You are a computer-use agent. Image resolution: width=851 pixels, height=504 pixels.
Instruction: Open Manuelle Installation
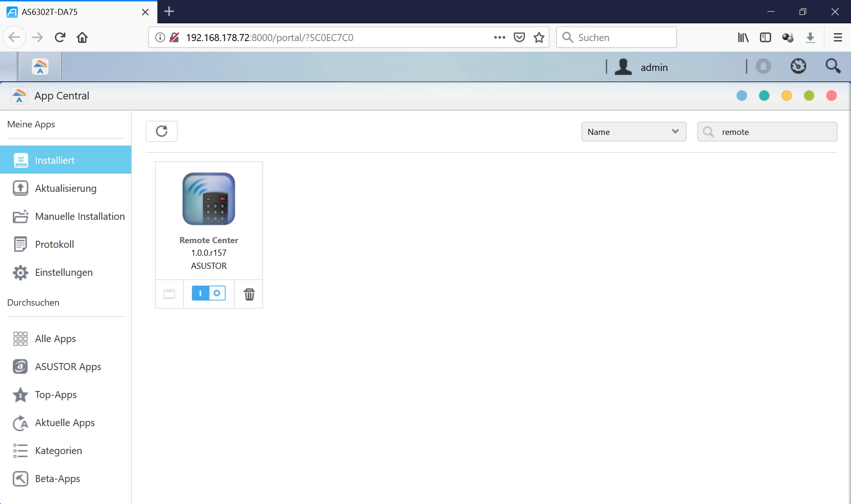[65, 216]
